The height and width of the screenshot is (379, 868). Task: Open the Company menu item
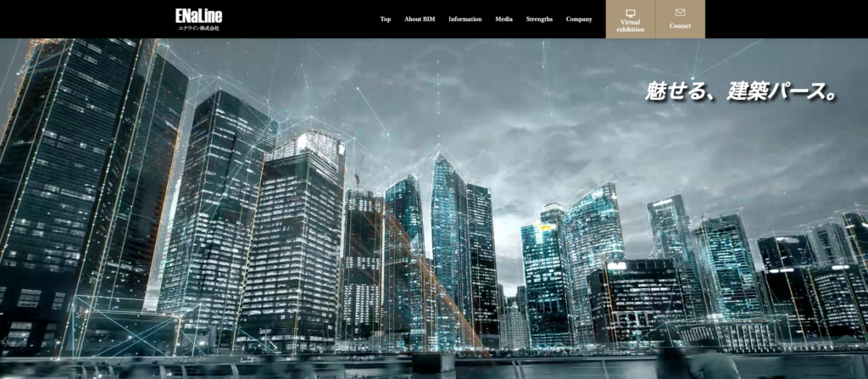click(579, 19)
